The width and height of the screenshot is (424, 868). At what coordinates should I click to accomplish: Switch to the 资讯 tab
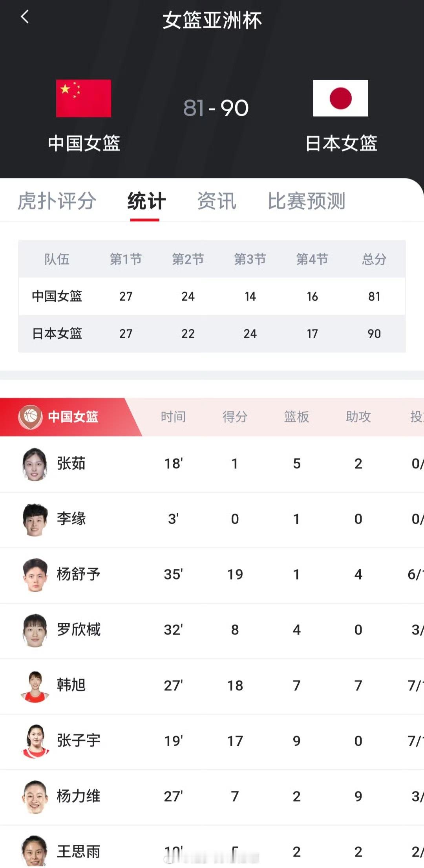(x=217, y=201)
